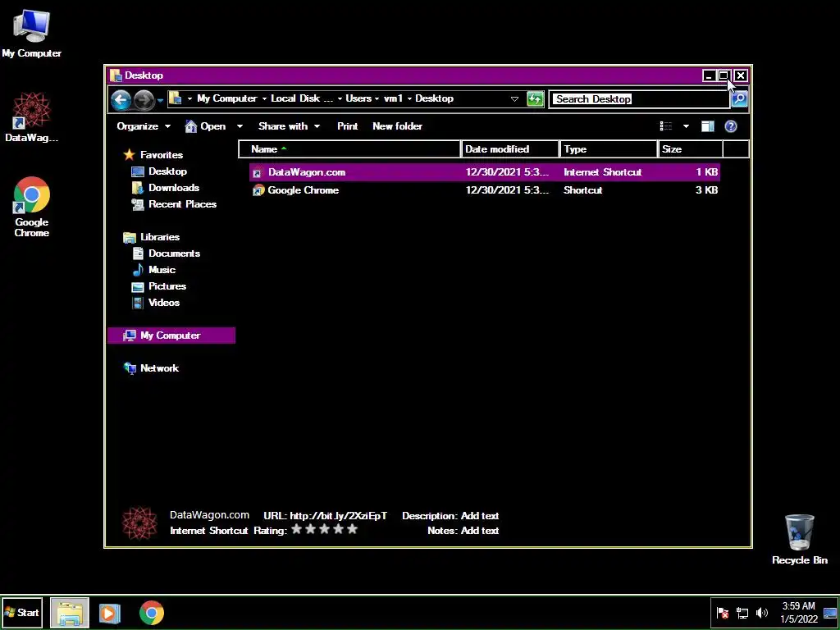Sort by Date modified column
The width and height of the screenshot is (840, 630).
509,149
